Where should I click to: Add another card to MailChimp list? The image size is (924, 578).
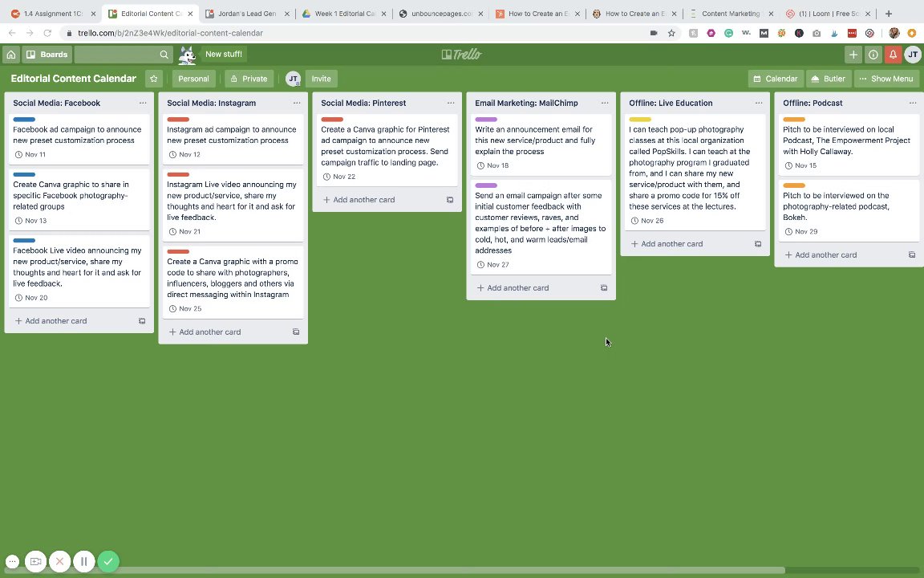(513, 288)
